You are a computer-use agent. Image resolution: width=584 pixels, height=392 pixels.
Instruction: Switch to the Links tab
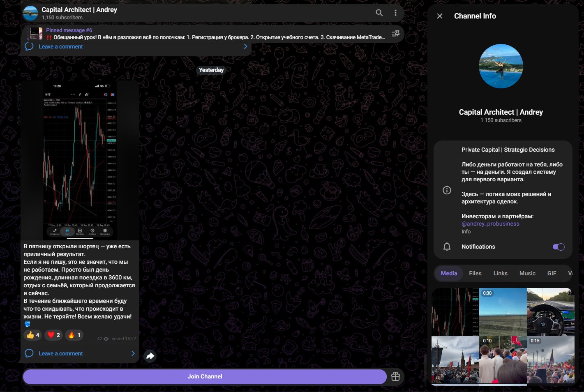(x=500, y=273)
